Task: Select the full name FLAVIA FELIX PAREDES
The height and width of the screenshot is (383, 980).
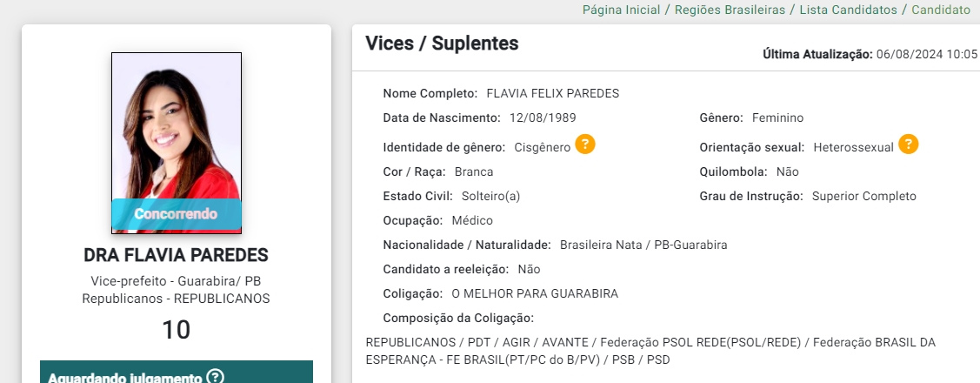Action: point(552,94)
